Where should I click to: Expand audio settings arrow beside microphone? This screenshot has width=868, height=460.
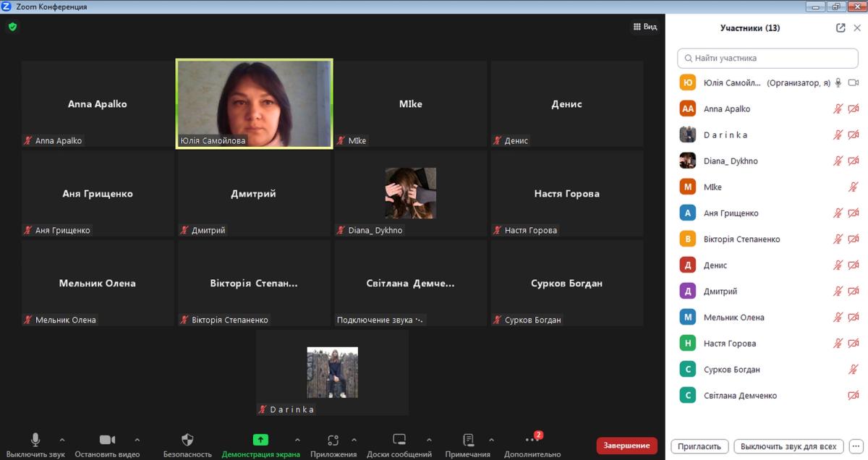pos(62,439)
